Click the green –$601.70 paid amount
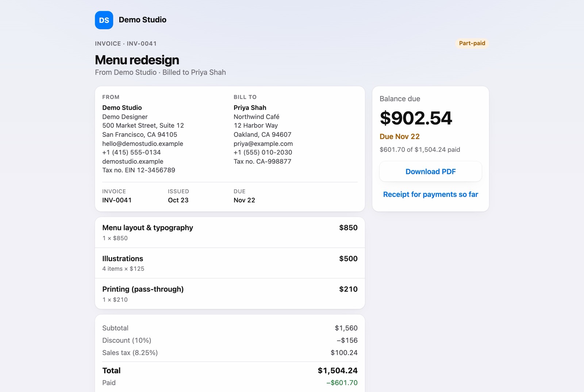 tap(342, 383)
